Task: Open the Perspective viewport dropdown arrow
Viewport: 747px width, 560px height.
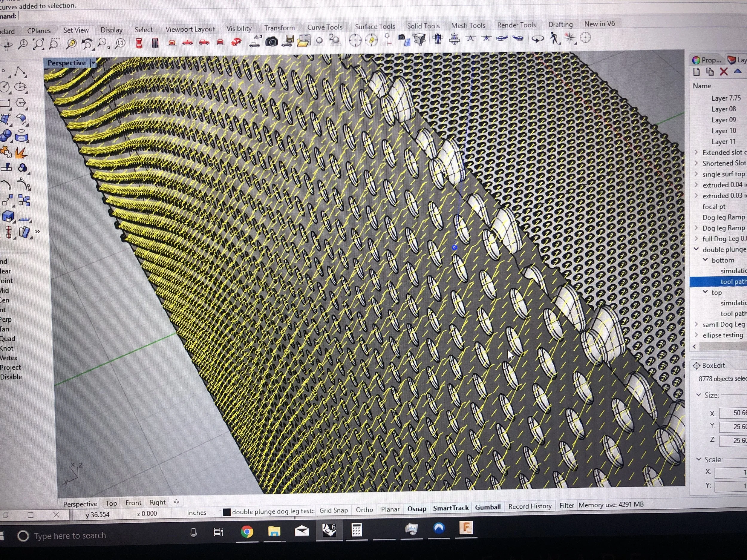Action: pyautogui.click(x=93, y=63)
